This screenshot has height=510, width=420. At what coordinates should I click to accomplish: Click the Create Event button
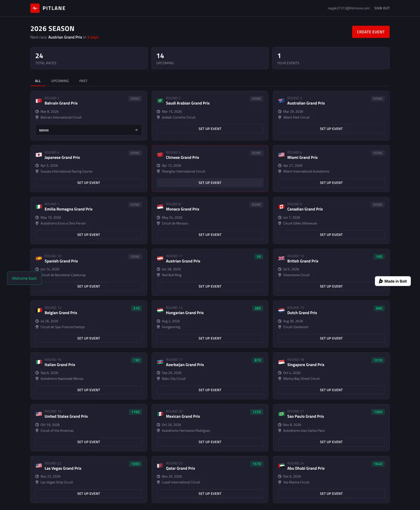coord(371,32)
